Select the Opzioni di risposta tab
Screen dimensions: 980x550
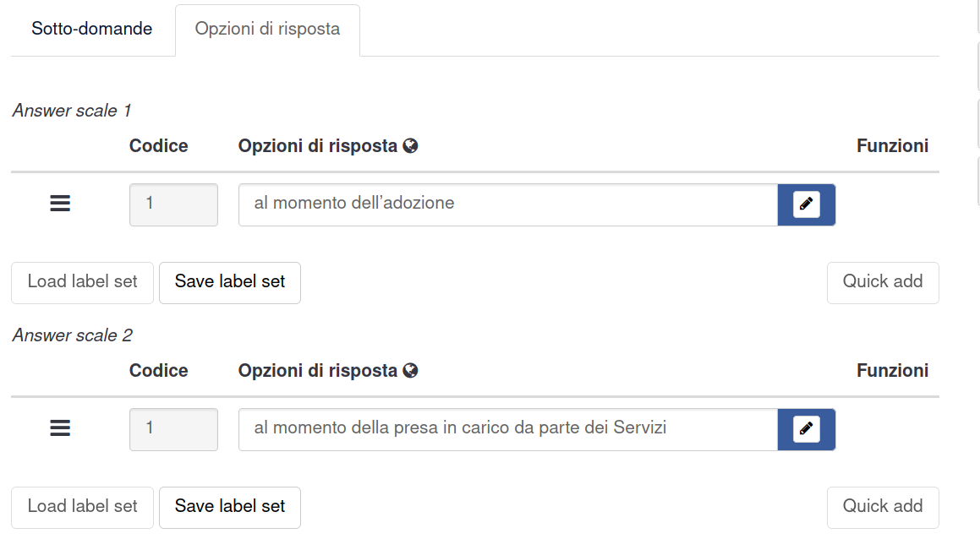pos(267,29)
